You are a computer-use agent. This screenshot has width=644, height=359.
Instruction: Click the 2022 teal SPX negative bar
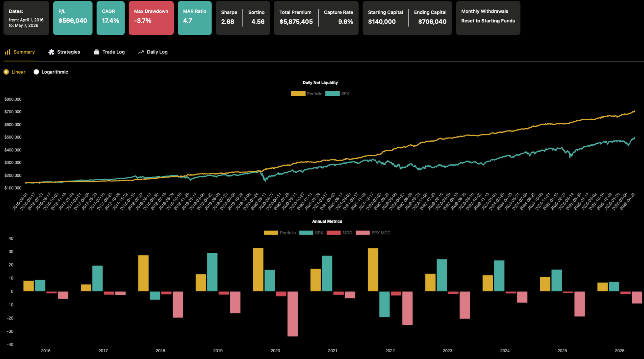(384, 304)
